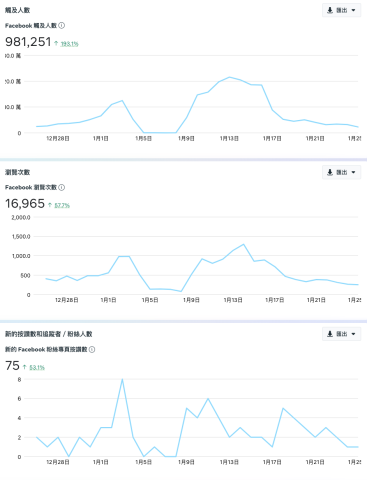Click the 500 axis label in views chart
Viewport: 367px width, 480px height.
(x=25, y=275)
